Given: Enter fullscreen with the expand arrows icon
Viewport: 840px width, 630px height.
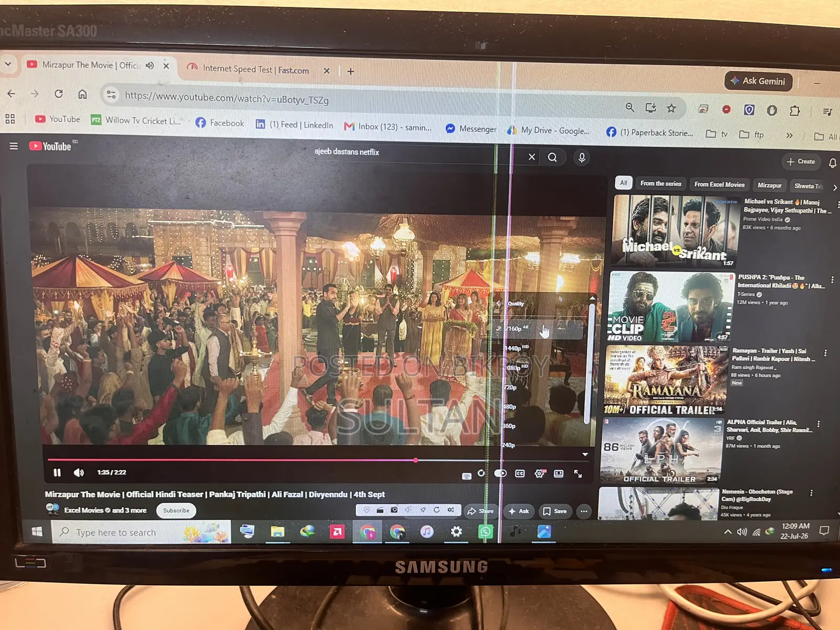Looking at the screenshot, I should pyautogui.click(x=578, y=474).
